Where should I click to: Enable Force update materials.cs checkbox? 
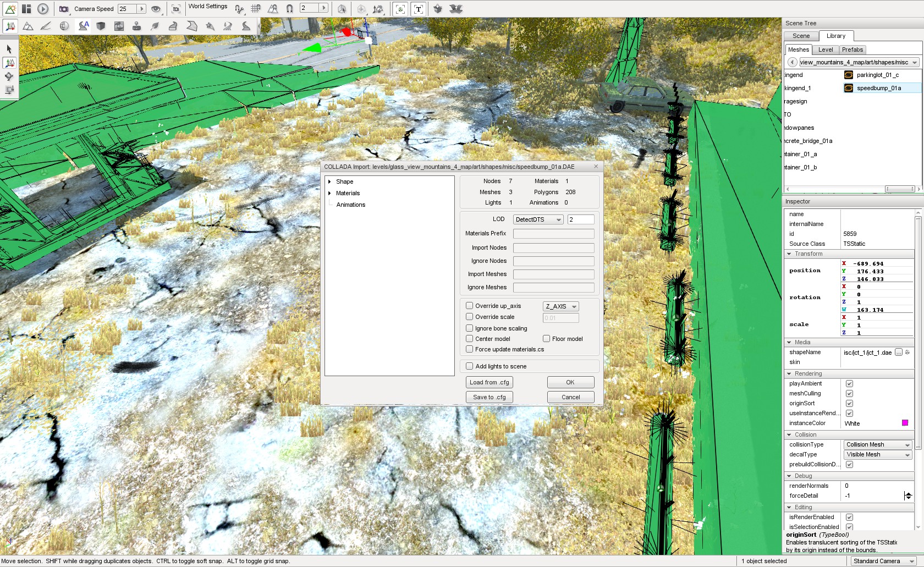470,349
